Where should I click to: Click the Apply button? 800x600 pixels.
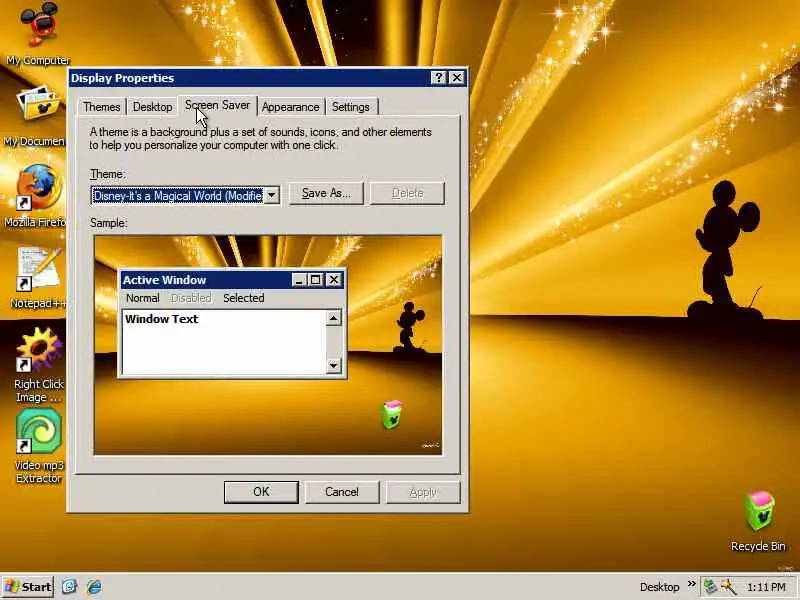[x=423, y=492]
